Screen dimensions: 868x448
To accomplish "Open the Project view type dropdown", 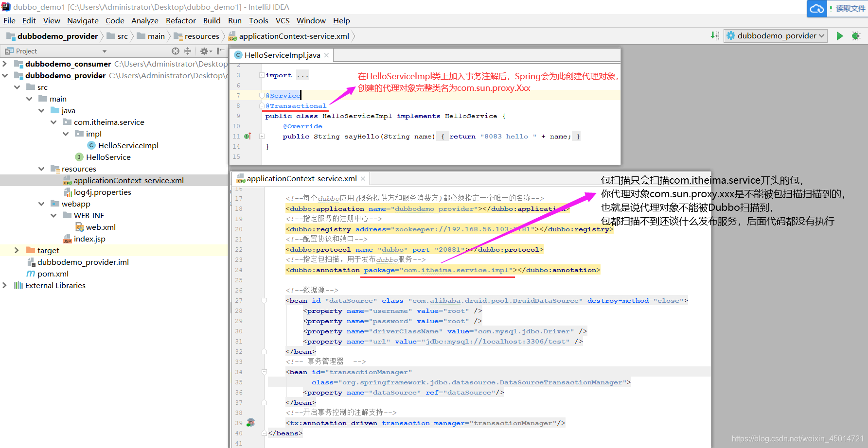I will (x=104, y=51).
